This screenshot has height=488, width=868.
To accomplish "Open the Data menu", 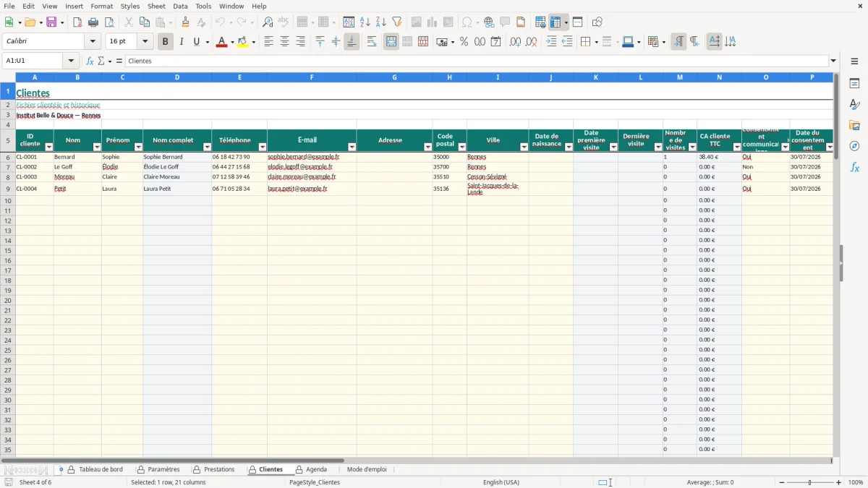I will (180, 6).
